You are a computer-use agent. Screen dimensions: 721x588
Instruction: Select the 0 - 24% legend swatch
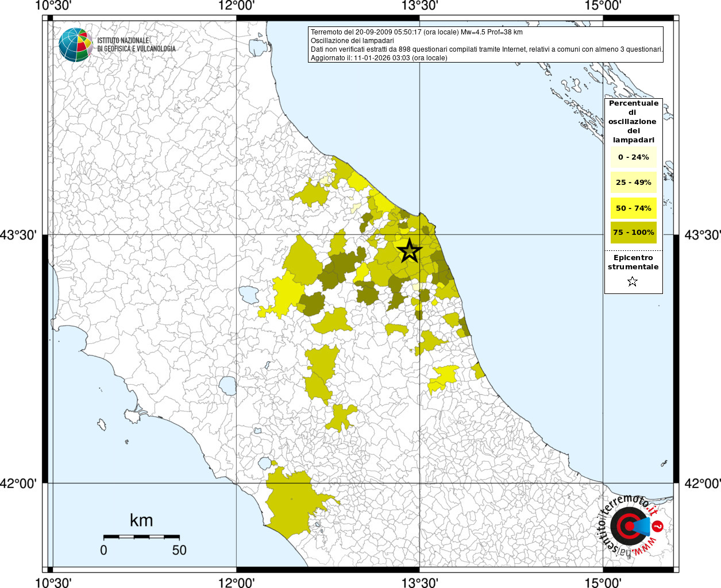tap(633, 157)
